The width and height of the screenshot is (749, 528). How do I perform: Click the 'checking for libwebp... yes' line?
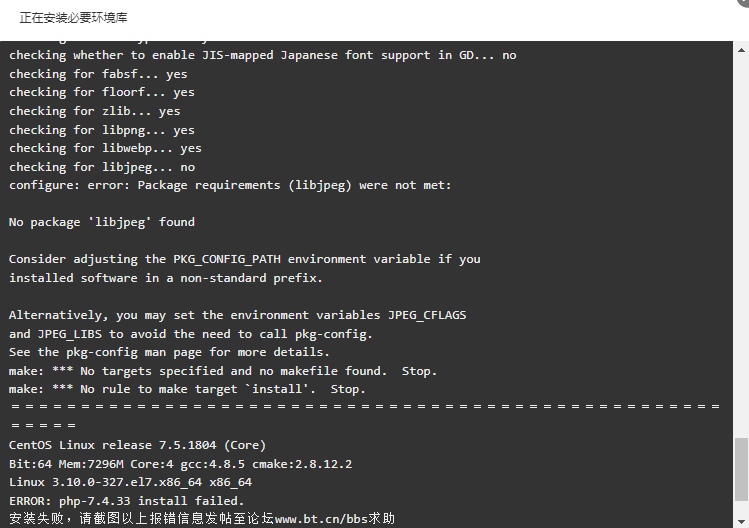click(105, 149)
